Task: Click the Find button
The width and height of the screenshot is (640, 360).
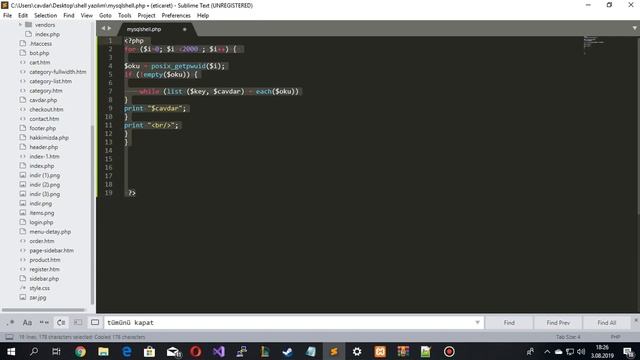Action: [509, 322]
